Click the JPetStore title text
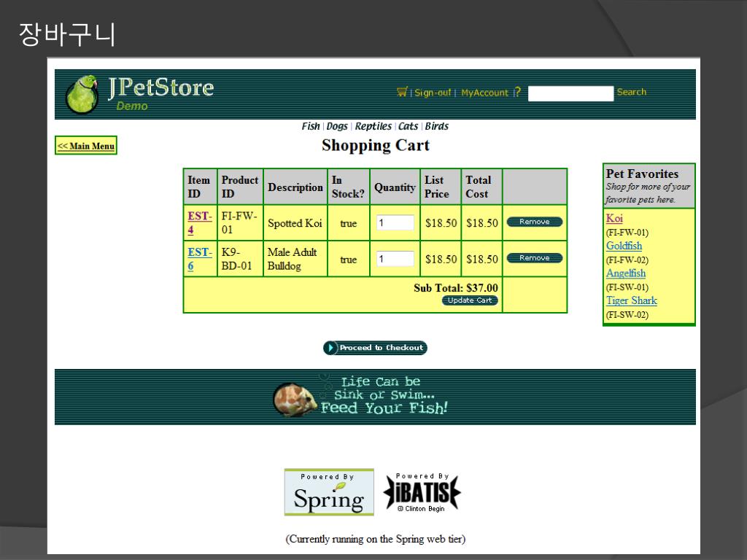The width and height of the screenshot is (747, 560). [161, 87]
